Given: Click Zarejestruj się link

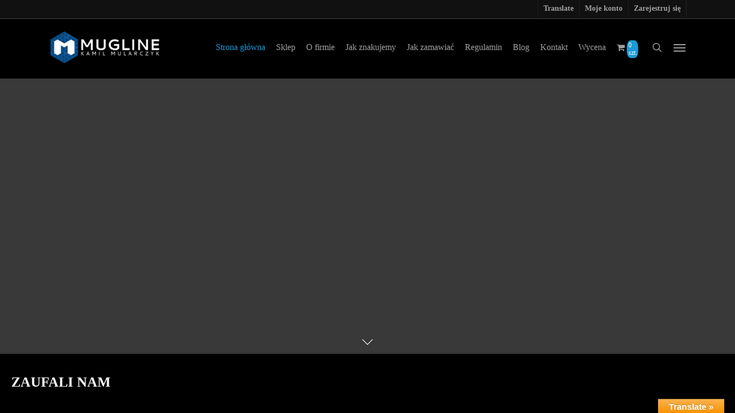Looking at the screenshot, I should pos(657,8).
